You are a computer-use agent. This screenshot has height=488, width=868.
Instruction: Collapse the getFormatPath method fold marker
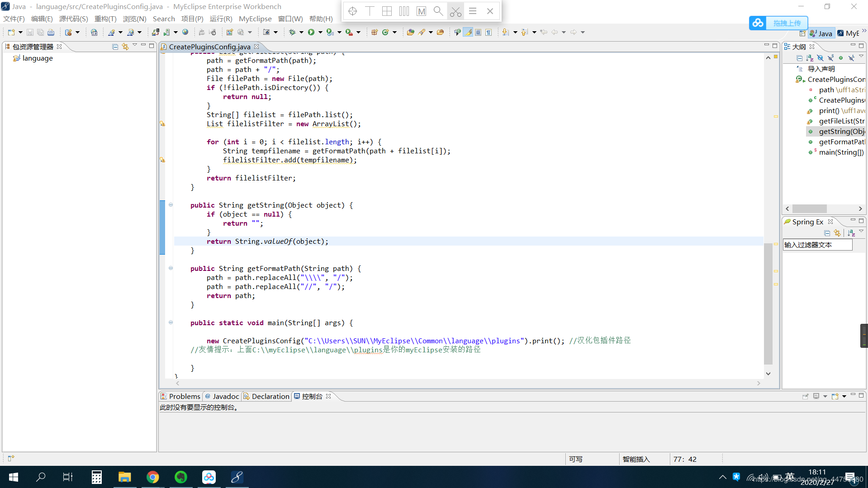[x=171, y=268]
